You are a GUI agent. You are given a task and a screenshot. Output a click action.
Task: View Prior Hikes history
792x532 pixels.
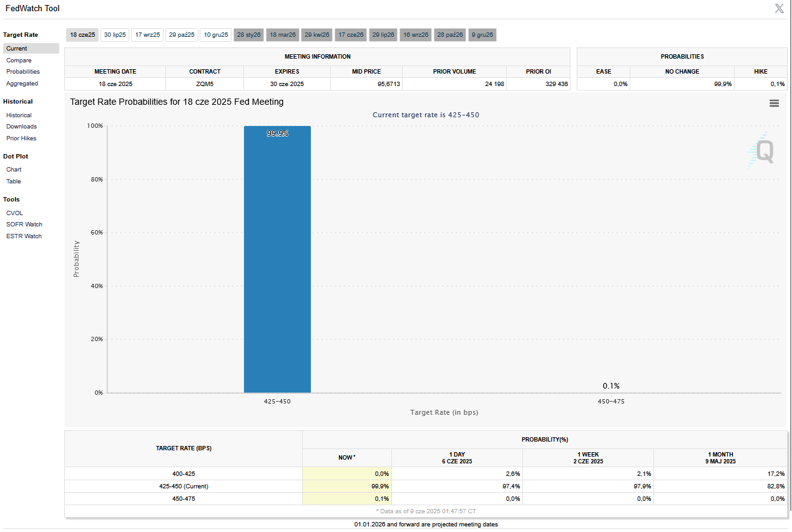21,138
